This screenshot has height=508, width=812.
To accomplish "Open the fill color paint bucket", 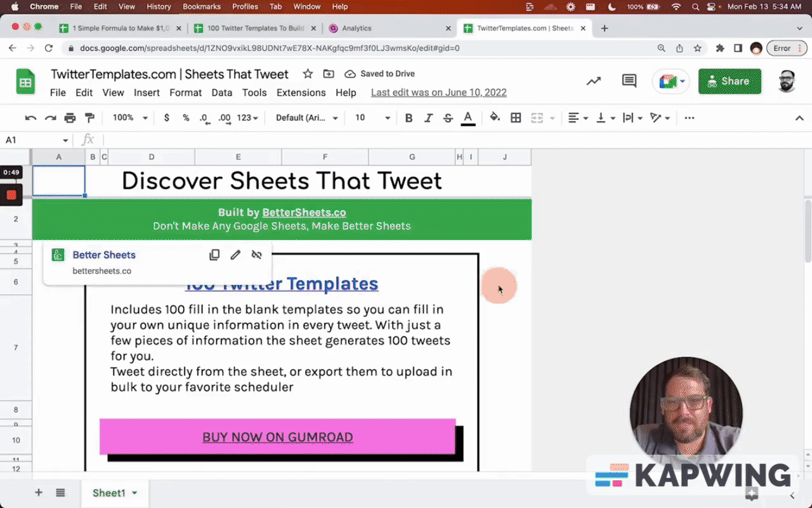I will [x=495, y=117].
